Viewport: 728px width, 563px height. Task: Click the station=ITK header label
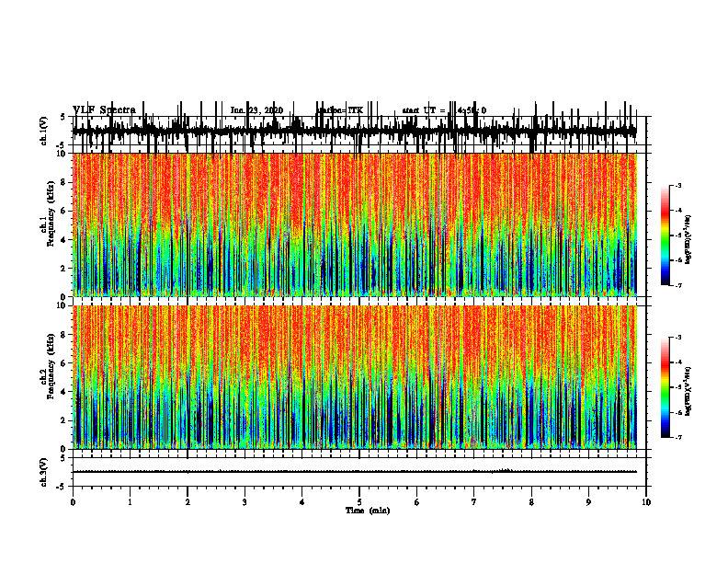pos(340,110)
